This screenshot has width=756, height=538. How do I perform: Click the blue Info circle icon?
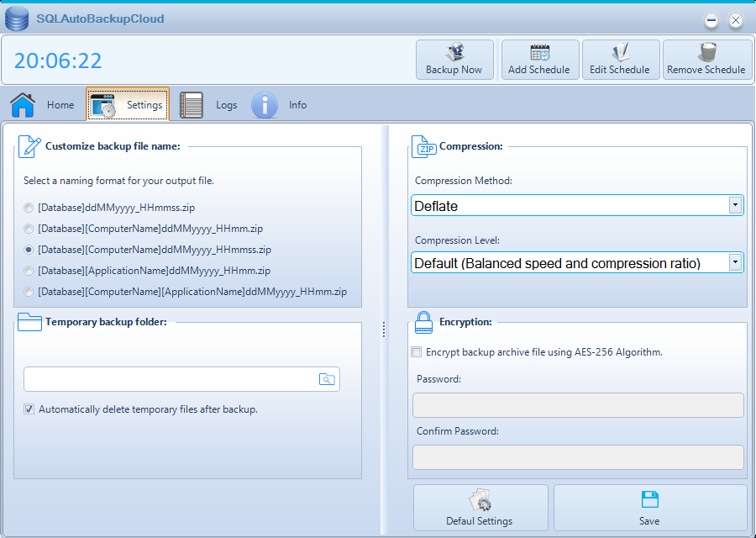[x=265, y=105]
